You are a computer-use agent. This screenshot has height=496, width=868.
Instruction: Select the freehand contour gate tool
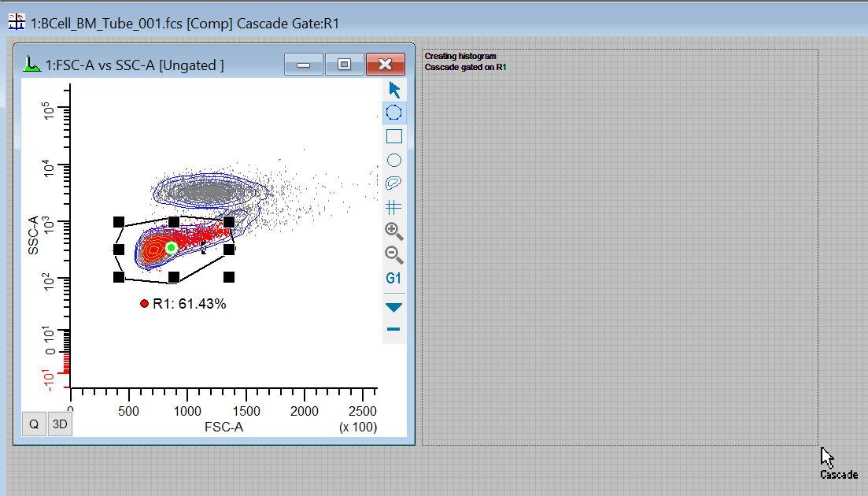coord(394,183)
